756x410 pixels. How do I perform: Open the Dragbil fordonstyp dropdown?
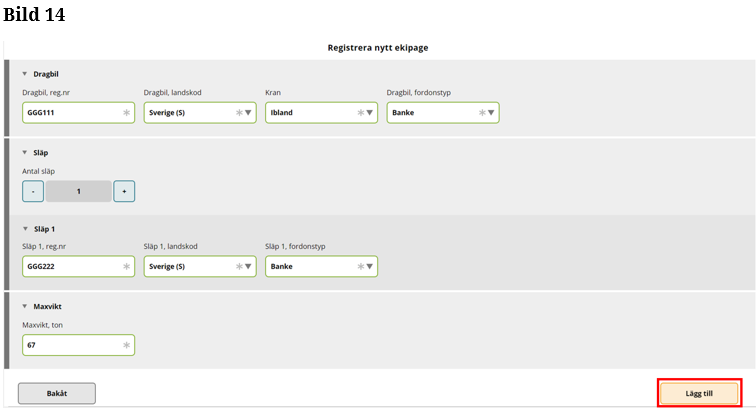coord(492,113)
